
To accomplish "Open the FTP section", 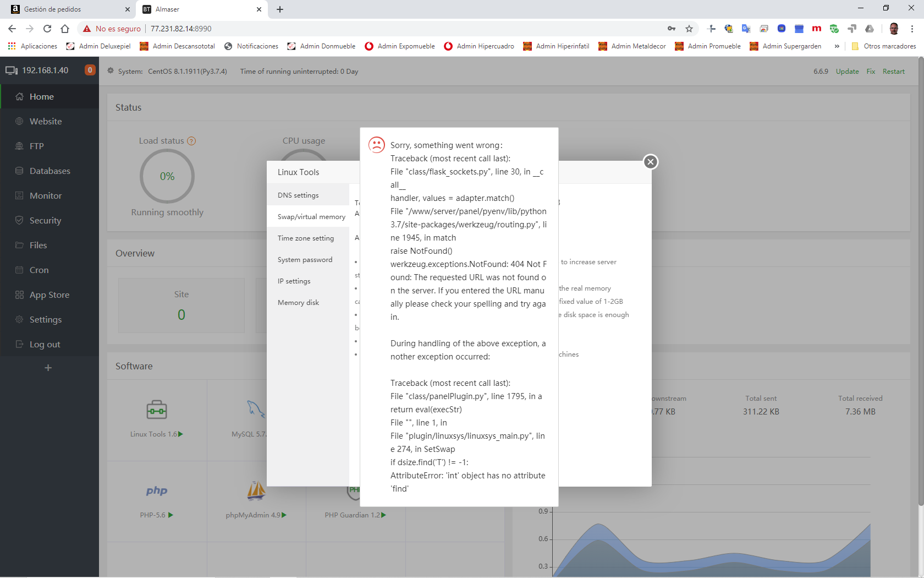I will [50, 146].
